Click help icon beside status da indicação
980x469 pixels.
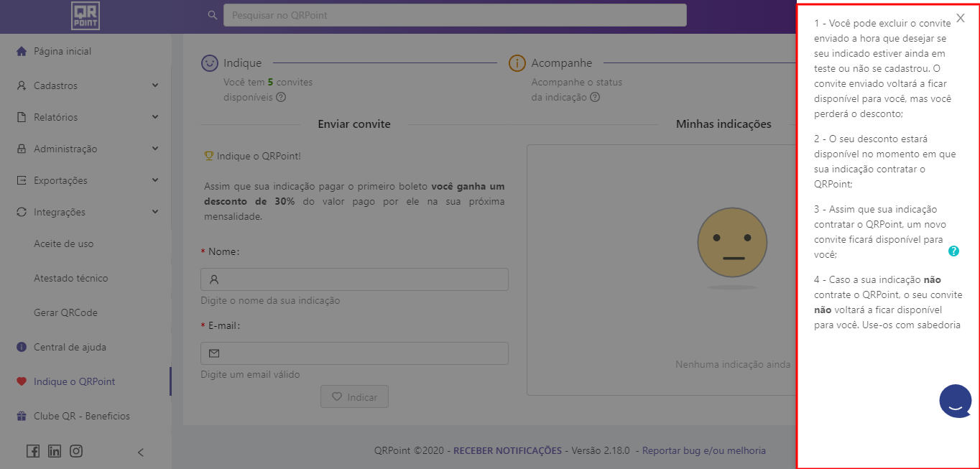[593, 97]
